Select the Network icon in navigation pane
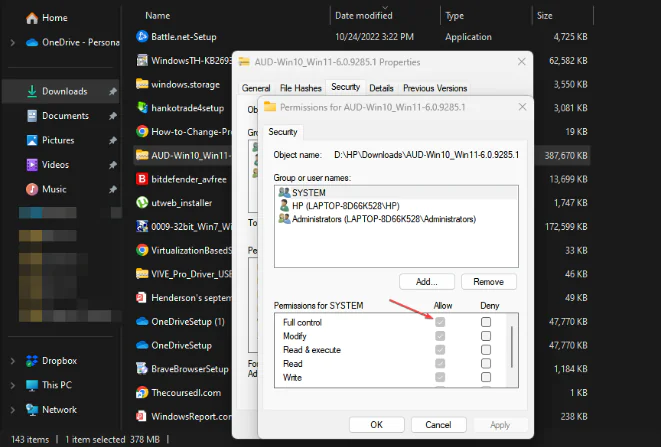This screenshot has width=662, height=447. tap(31, 409)
